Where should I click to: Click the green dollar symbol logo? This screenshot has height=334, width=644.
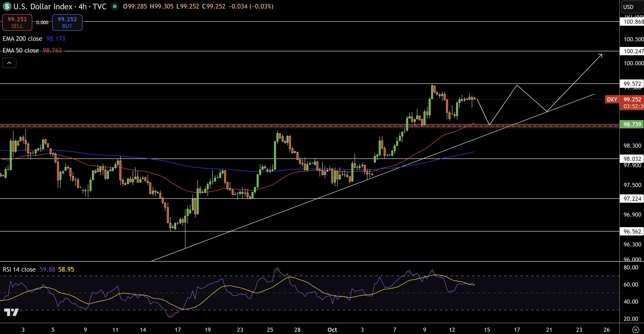pos(7,6)
